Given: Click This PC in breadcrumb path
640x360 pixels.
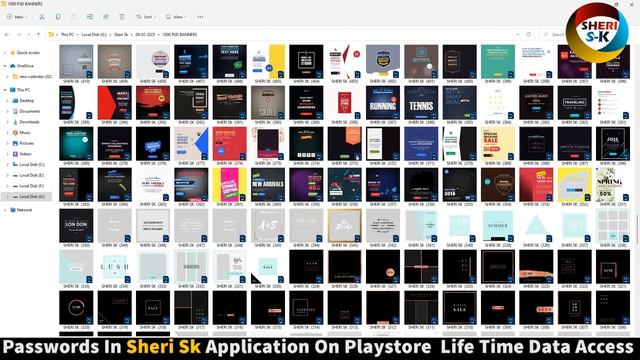Looking at the screenshot, I should 67,35.
